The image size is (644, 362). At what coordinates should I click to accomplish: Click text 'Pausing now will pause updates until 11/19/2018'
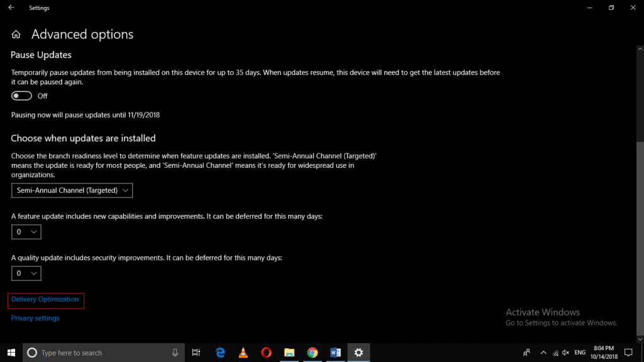[86, 115]
